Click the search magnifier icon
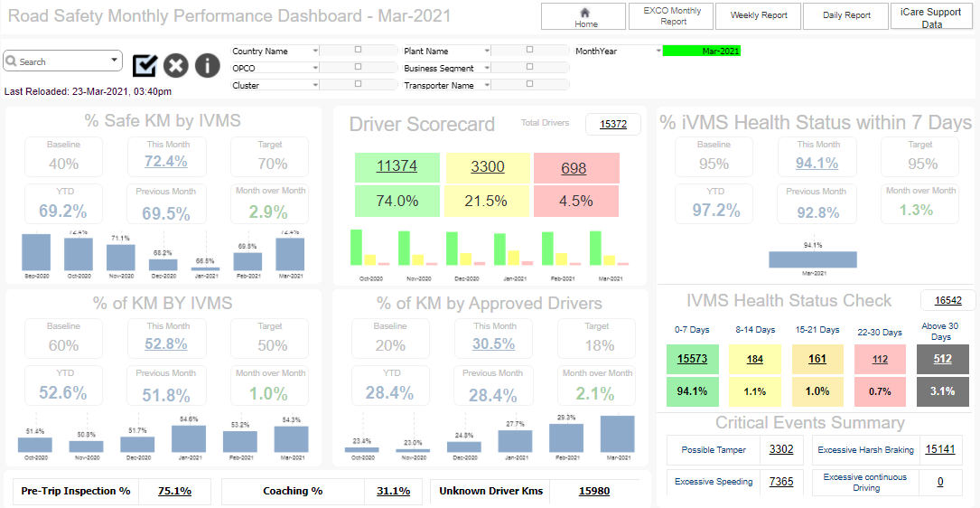The image size is (980, 508). coord(13,61)
